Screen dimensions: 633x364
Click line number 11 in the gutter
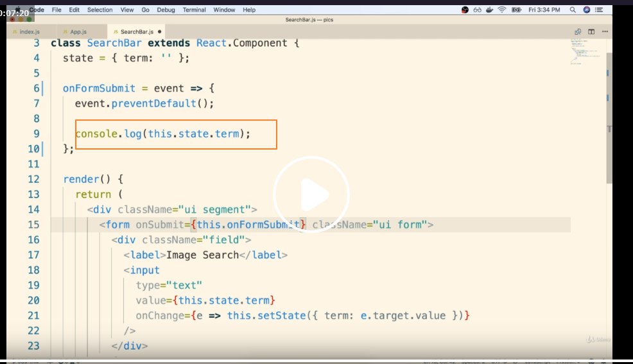coord(33,164)
